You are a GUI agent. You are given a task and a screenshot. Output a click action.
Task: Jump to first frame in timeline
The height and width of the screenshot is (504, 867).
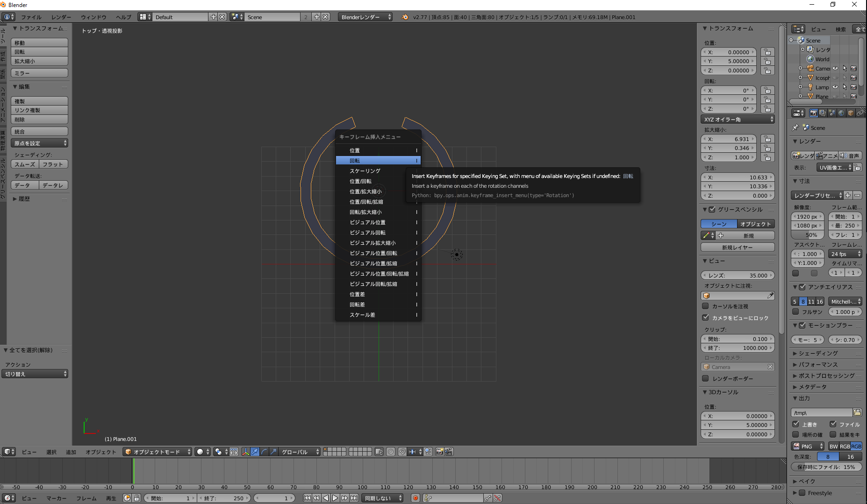click(307, 498)
